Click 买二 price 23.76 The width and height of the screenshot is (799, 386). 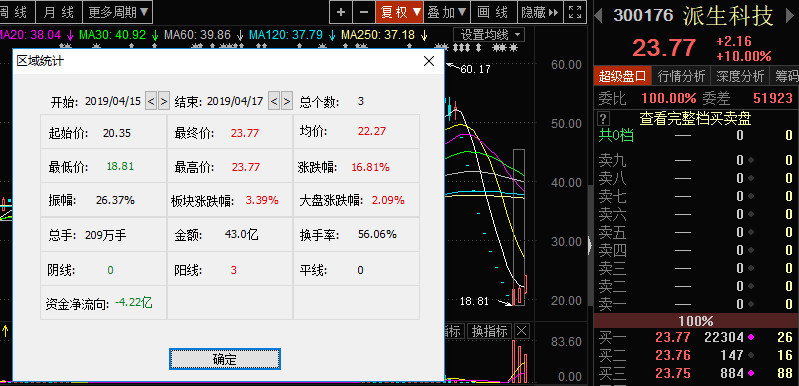coord(673,355)
